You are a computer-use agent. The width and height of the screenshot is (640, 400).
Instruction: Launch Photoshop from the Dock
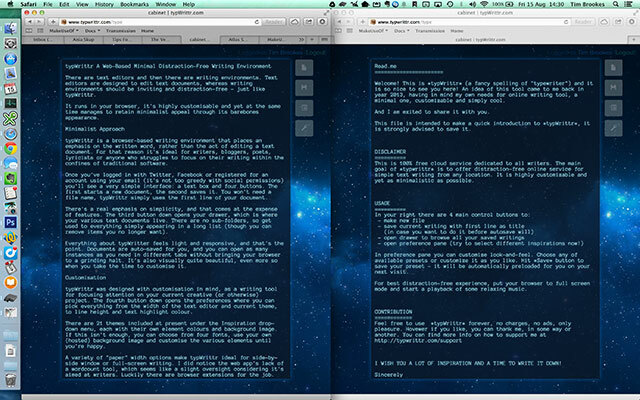tap(11, 222)
